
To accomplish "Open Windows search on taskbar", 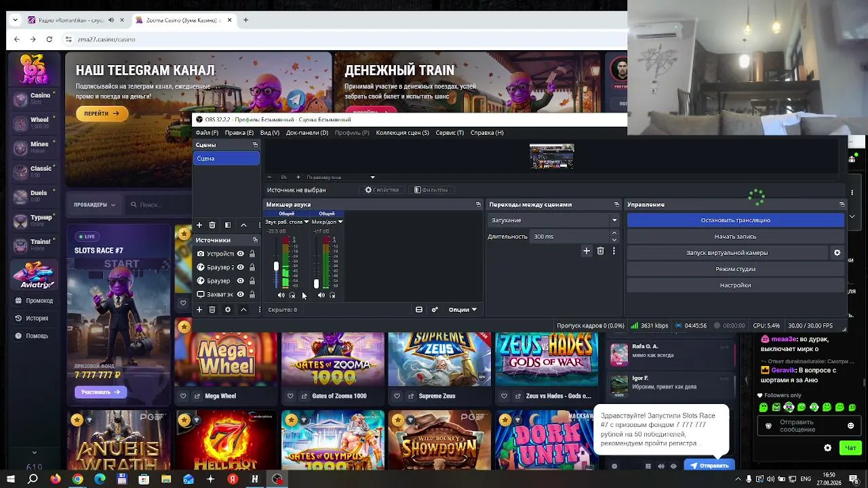I will (33, 479).
